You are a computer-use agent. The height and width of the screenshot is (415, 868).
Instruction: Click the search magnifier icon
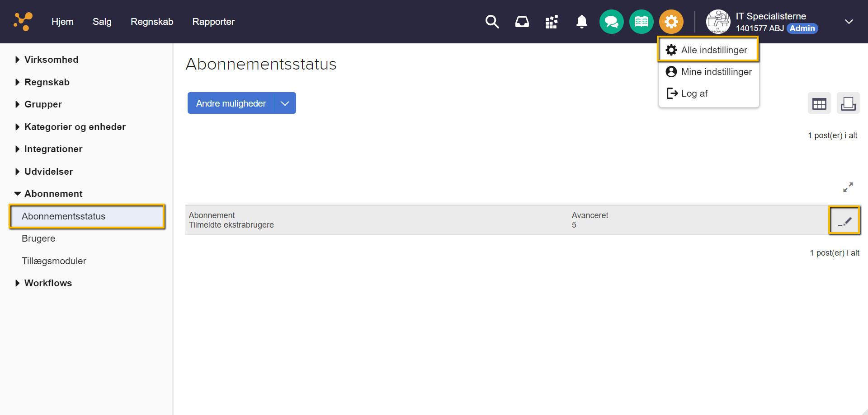point(492,22)
